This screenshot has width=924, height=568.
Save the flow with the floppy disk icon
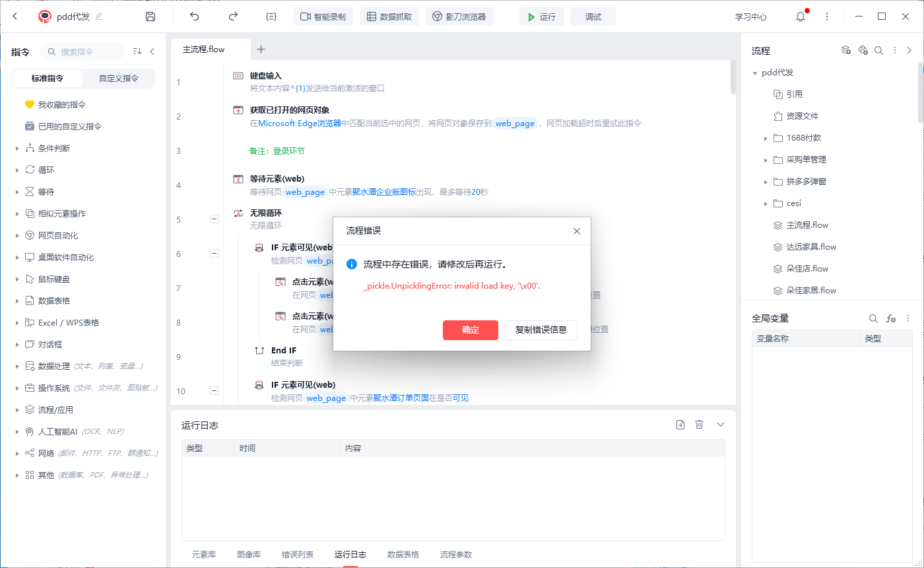click(150, 17)
